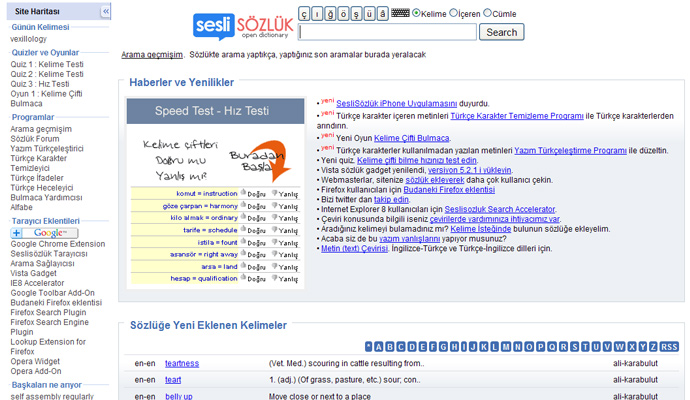The width and height of the screenshot is (690, 400).
Task: Open the 'yazım yanlışlarını' link
Action: 409,239
